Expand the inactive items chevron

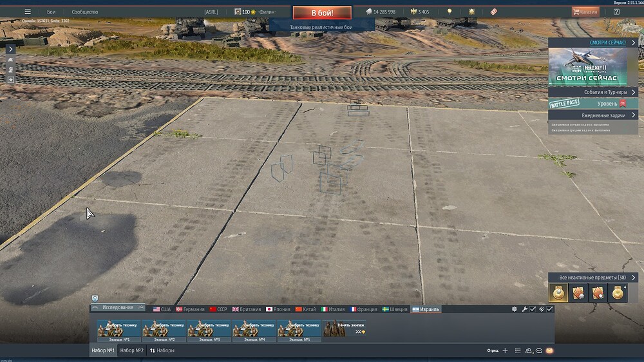(x=633, y=278)
